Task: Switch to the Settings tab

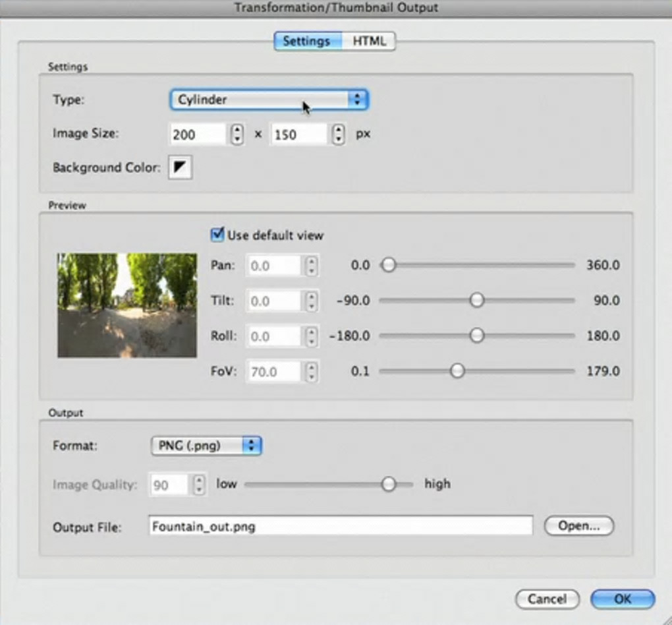Action: (x=308, y=41)
